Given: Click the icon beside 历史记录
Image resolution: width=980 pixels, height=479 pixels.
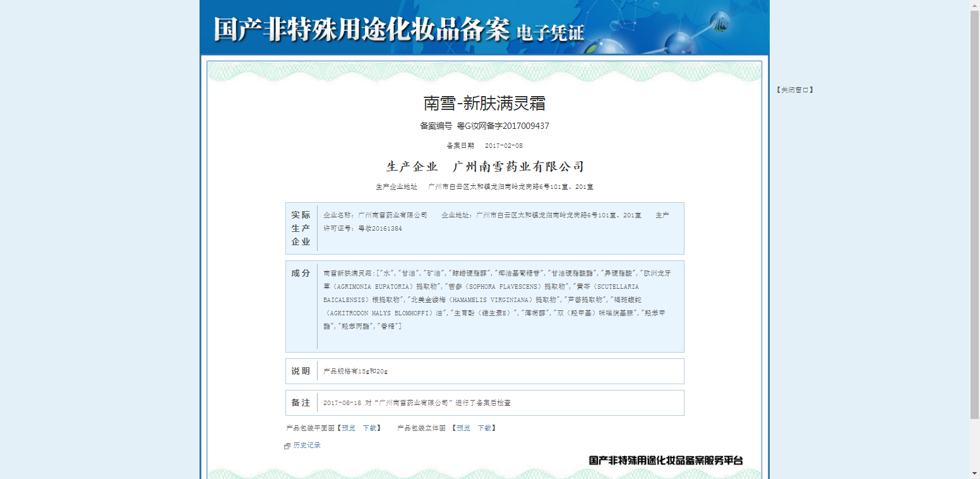Looking at the screenshot, I should coord(287,446).
